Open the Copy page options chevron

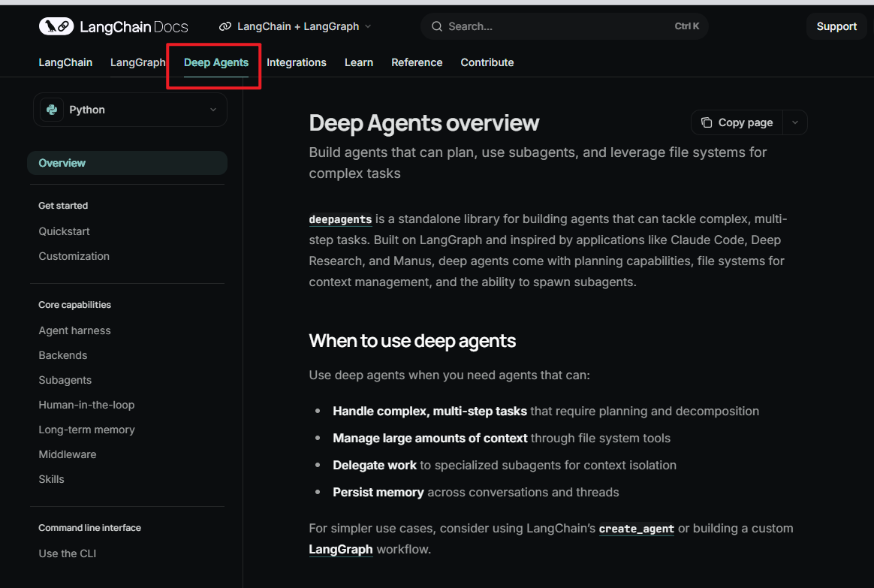(795, 122)
